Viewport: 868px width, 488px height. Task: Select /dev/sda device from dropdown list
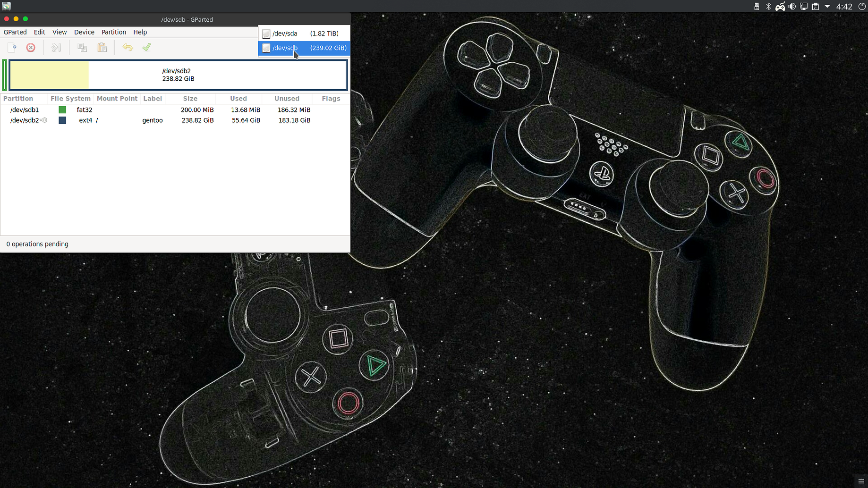304,34
